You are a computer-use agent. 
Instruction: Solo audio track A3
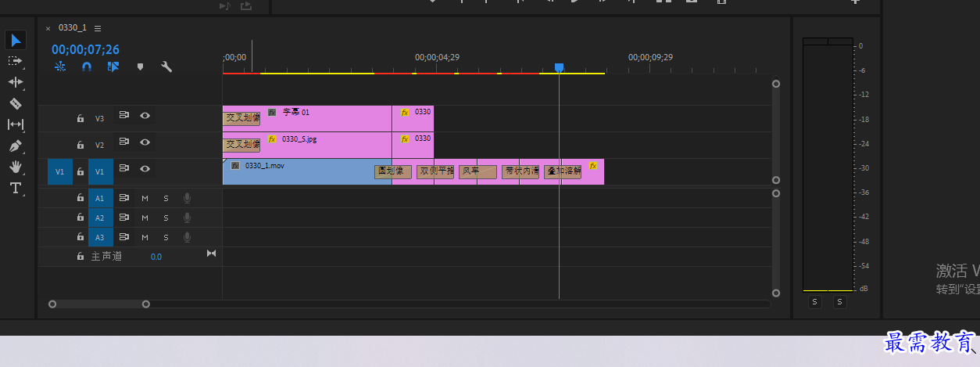click(166, 237)
